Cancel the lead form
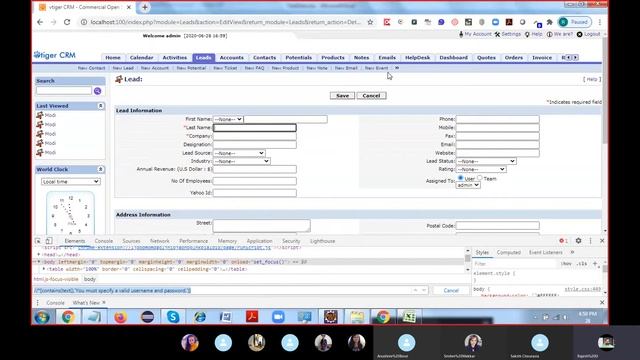Image resolution: width=640 pixels, height=360 pixels. (371, 96)
